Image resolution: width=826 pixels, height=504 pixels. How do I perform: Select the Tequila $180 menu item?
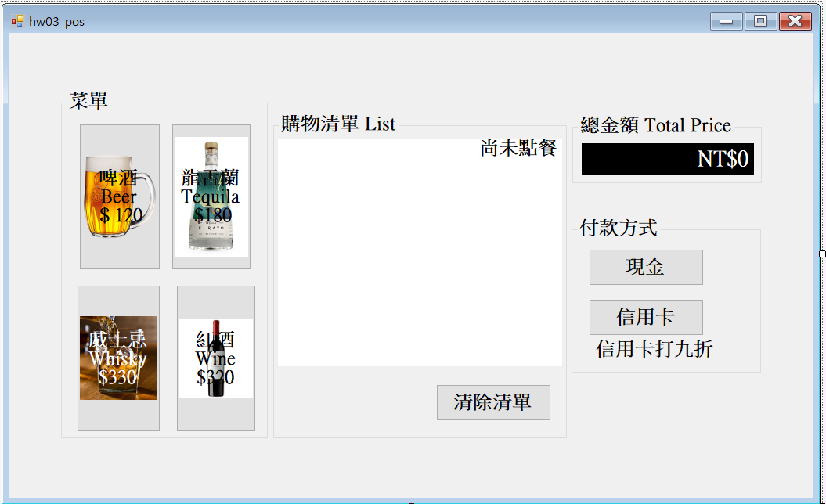(x=211, y=196)
